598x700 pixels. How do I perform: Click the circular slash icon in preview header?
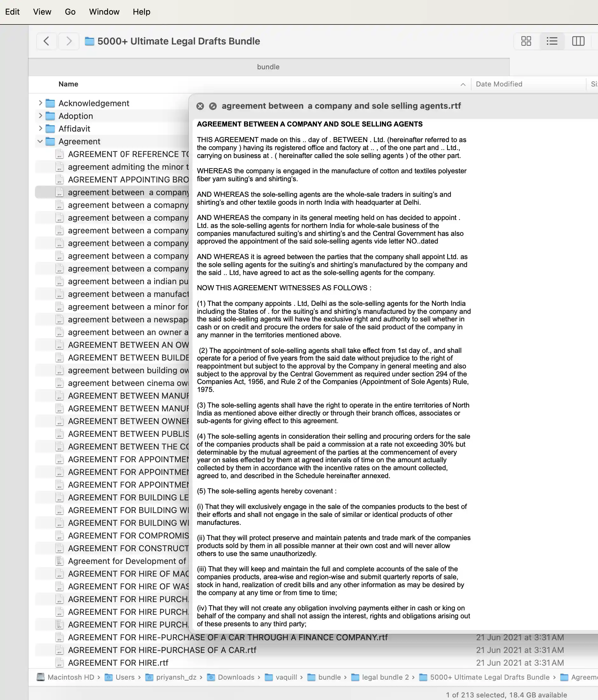[213, 106]
